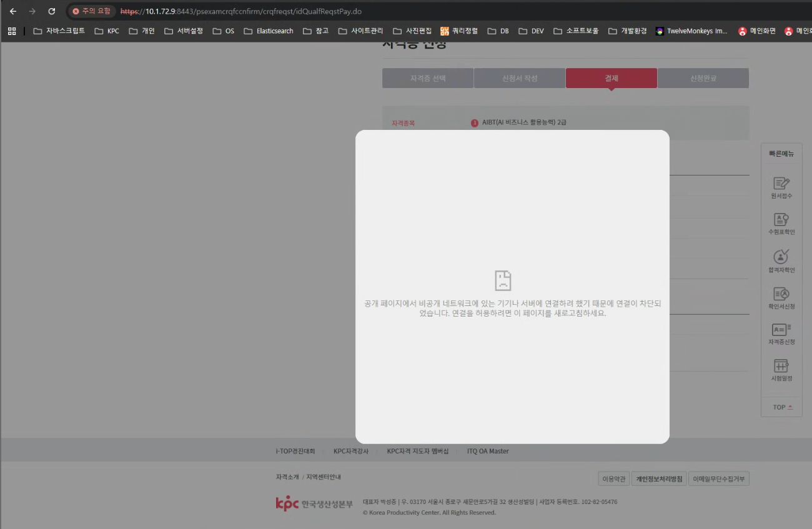Click the blocked-connection error message text
Viewport: 812px width, 529px height.
coord(512,308)
